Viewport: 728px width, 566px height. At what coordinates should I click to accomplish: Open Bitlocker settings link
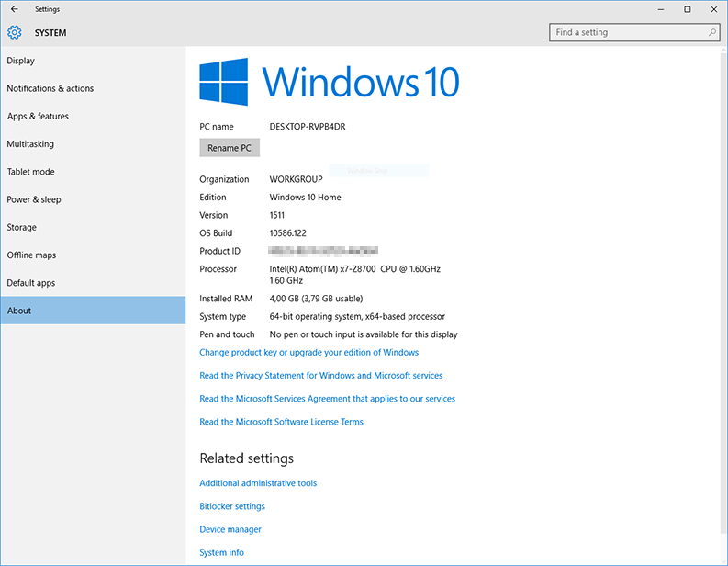232,506
